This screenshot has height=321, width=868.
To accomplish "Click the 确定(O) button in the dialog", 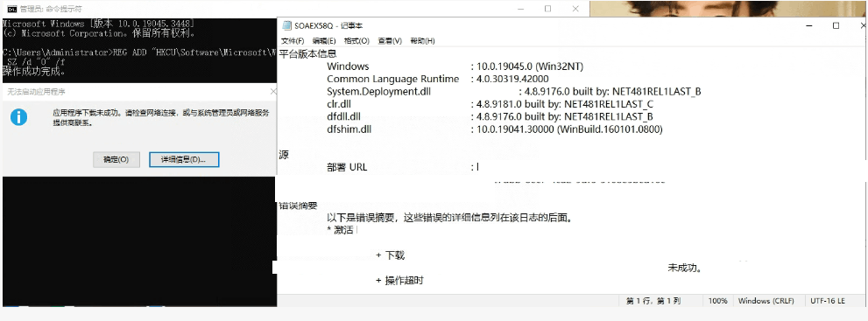I will [116, 159].
